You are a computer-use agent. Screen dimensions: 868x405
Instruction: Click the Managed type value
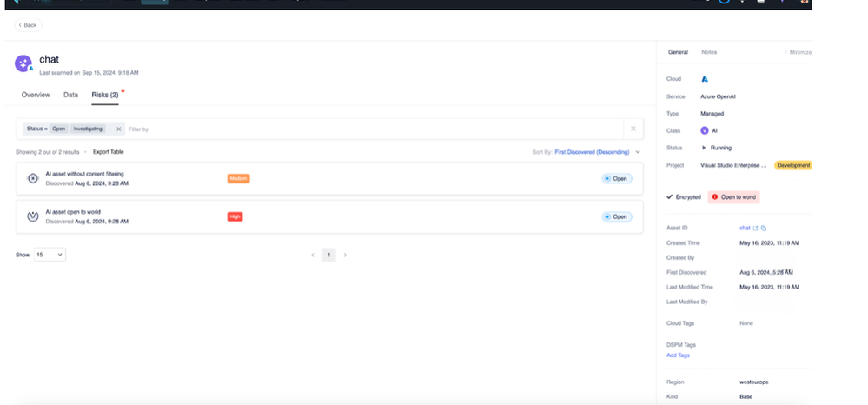[x=712, y=114]
